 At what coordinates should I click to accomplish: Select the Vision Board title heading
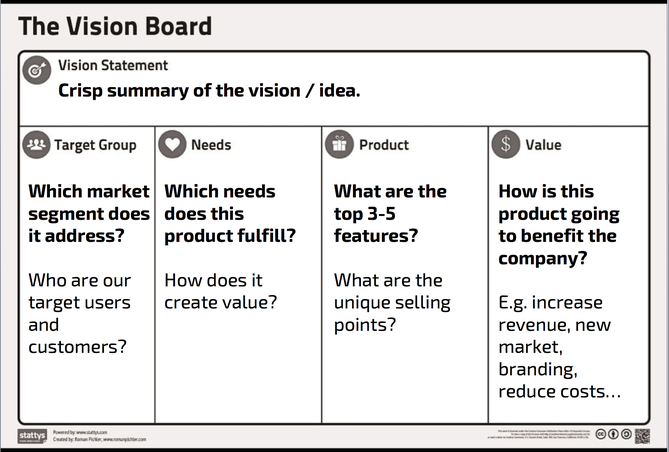point(115,26)
